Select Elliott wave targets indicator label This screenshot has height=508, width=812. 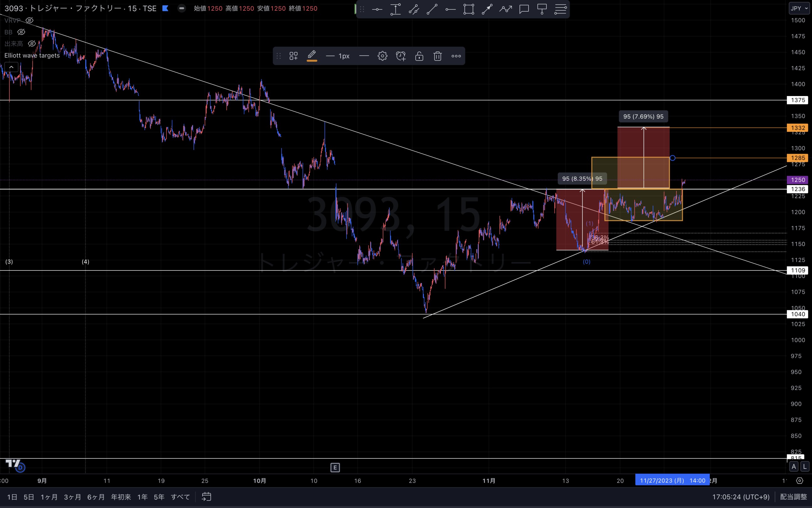[32, 56]
